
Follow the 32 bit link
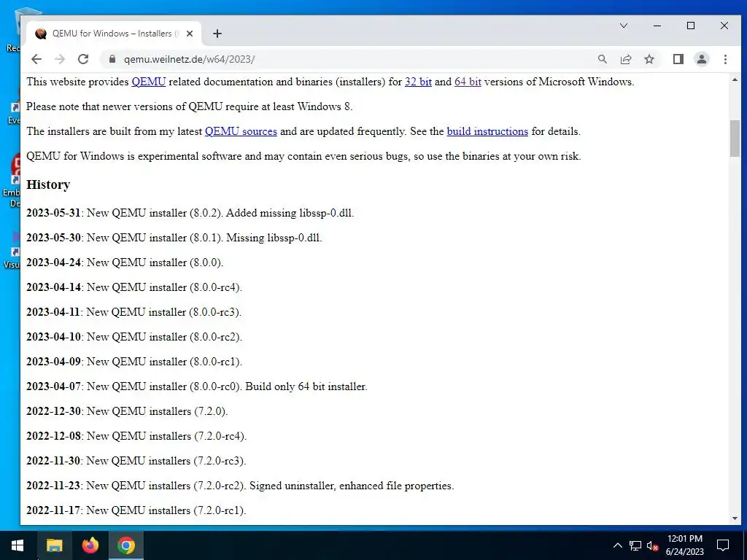click(418, 82)
